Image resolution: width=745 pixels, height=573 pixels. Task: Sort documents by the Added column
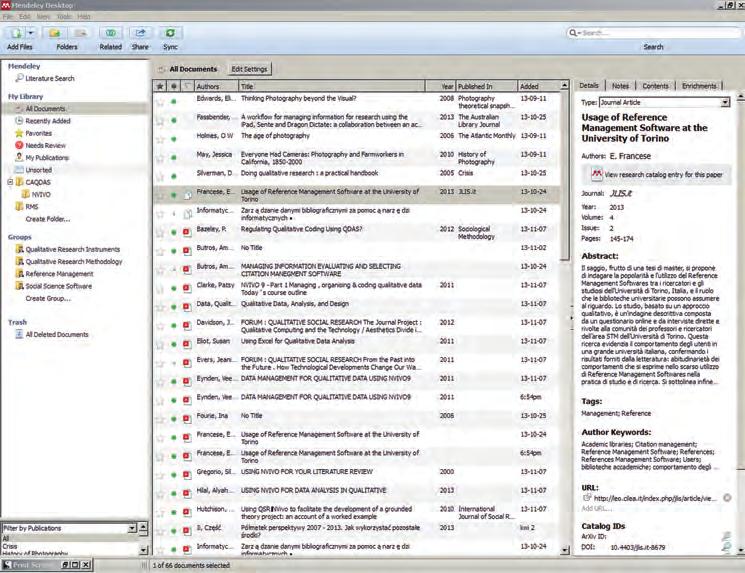point(538,86)
